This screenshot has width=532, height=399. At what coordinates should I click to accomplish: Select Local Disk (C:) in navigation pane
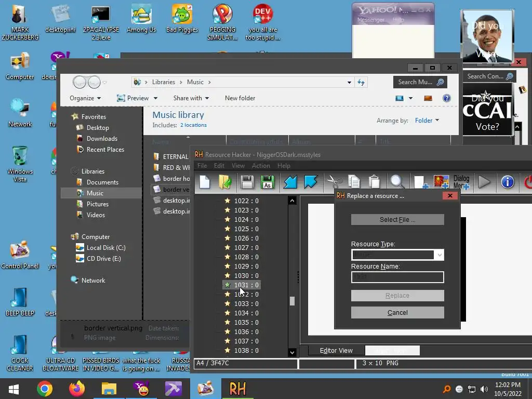point(106,248)
